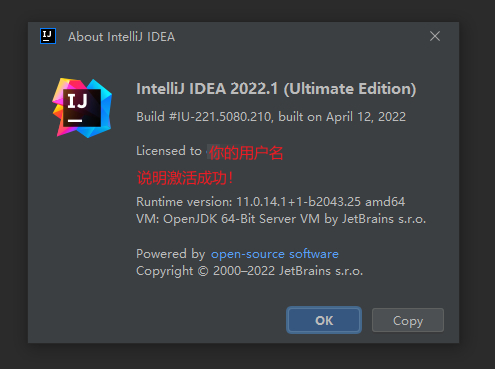Open the open-source software link

(275, 254)
